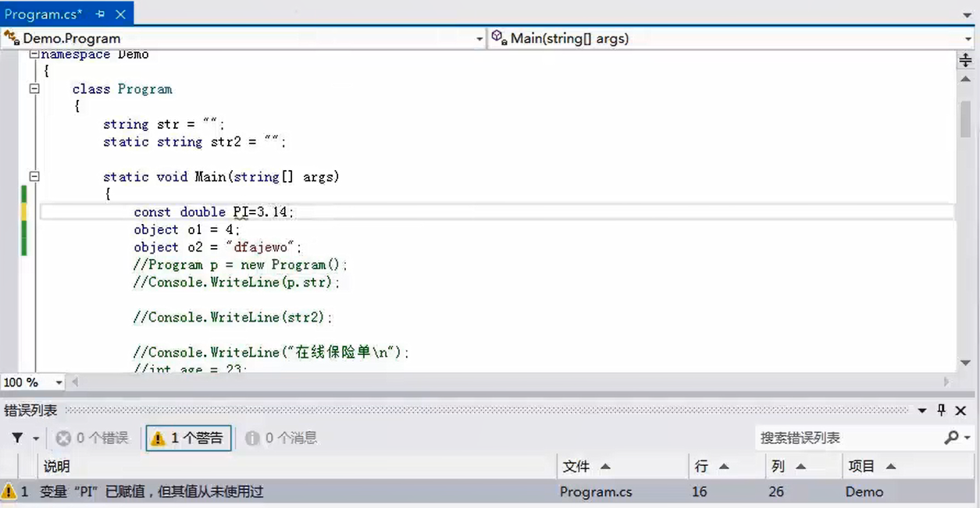The width and height of the screenshot is (980, 508).
Task: Close the Program.cs tab
Action: [120, 14]
